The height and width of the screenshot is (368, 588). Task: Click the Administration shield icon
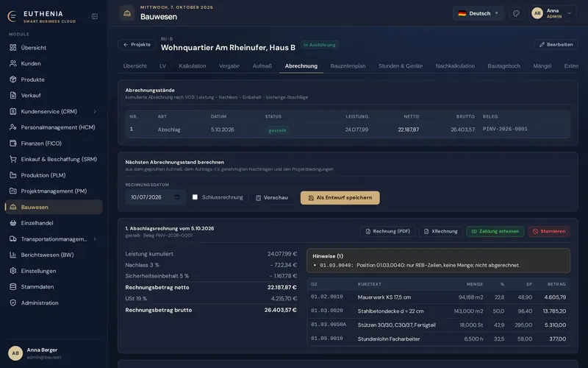[13, 302]
